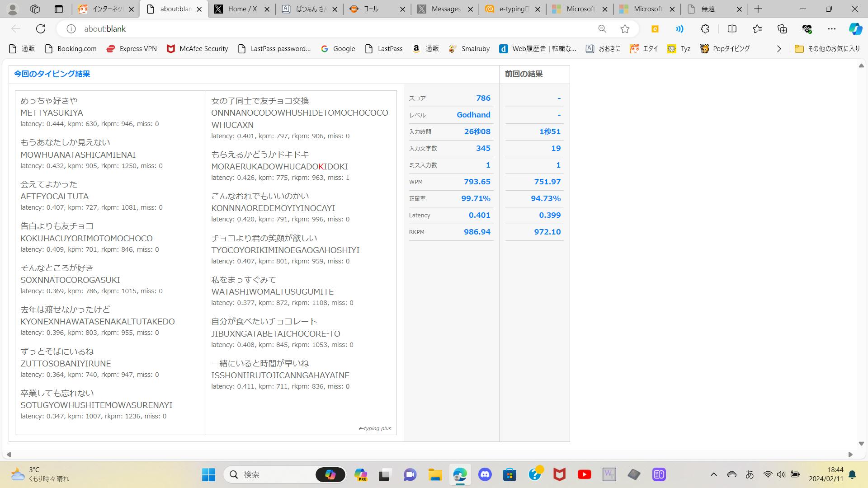Click the vertical scrollbar down arrow
Screen dimensions: 868x488
[861, 444]
